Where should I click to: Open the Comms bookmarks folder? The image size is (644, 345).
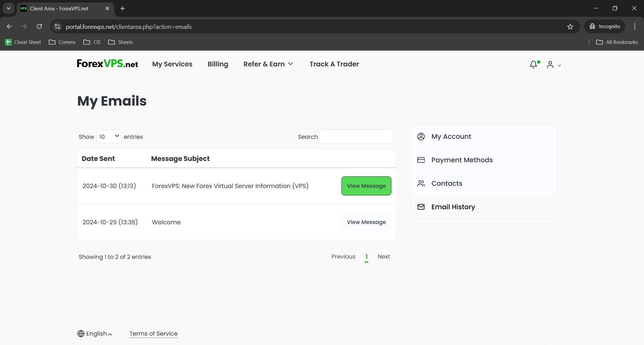62,42
